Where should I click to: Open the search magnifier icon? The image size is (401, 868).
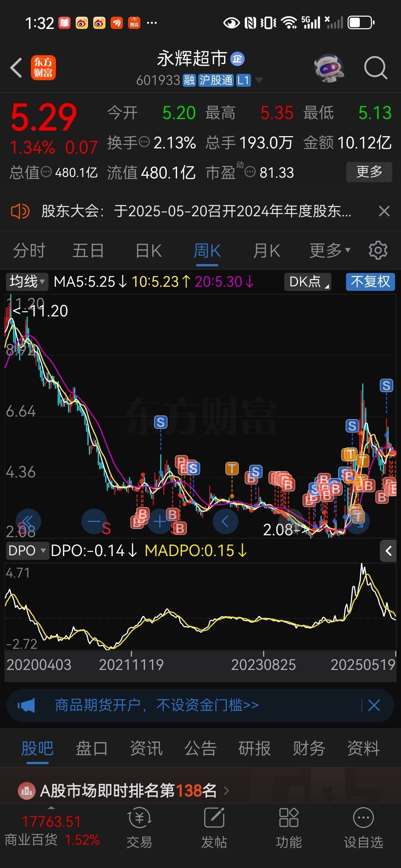point(375,68)
